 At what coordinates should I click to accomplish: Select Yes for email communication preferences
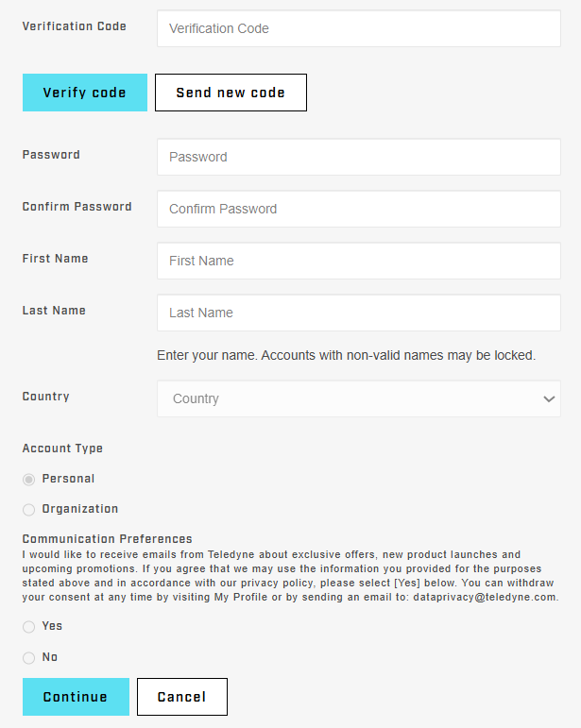click(29, 627)
